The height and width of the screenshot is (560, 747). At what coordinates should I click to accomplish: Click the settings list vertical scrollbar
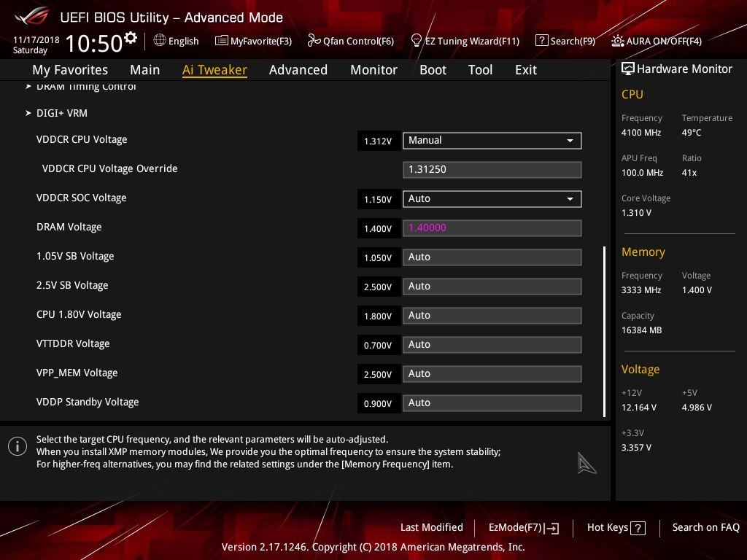pos(604,332)
